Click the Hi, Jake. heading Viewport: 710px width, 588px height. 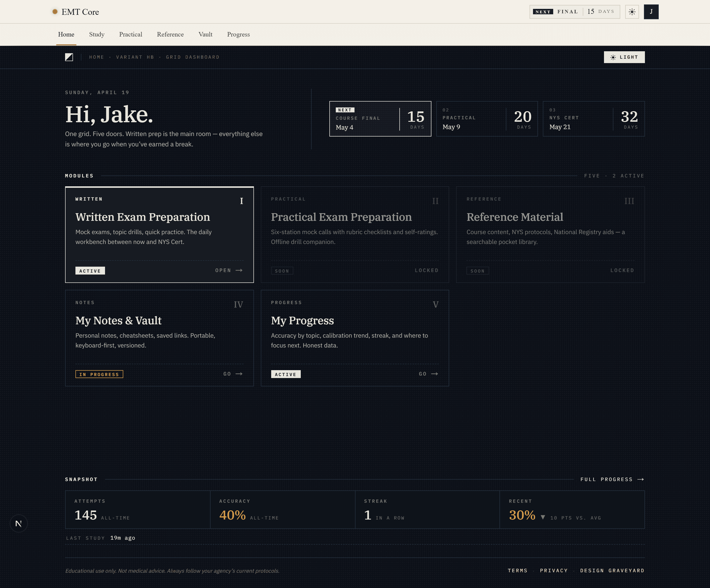[109, 115]
